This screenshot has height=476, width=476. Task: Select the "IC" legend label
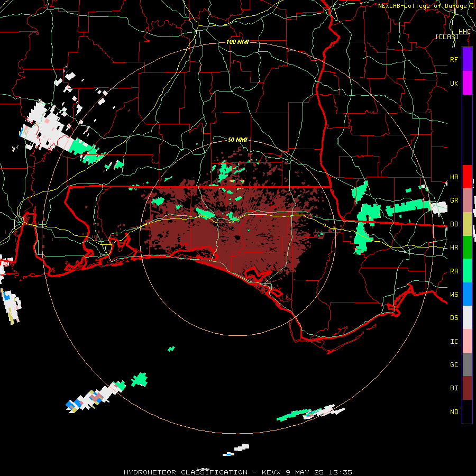(x=454, y=341)
